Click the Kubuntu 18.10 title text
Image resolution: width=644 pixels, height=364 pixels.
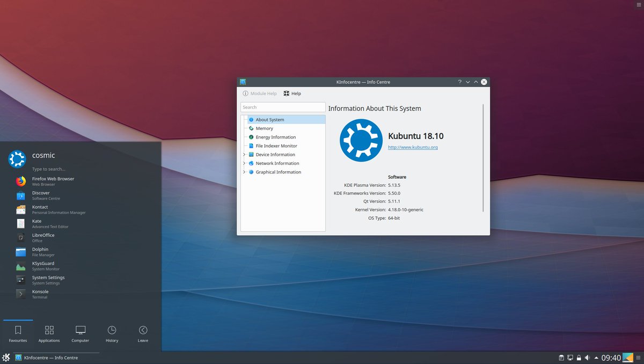pyautogui.click(x=416, y=136)
